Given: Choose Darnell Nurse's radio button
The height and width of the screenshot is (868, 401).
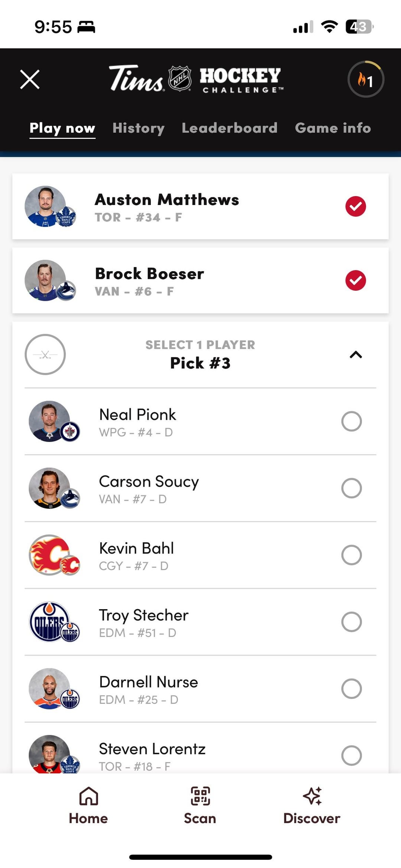Looking at the screenshot, I should [x=351, y=689].
